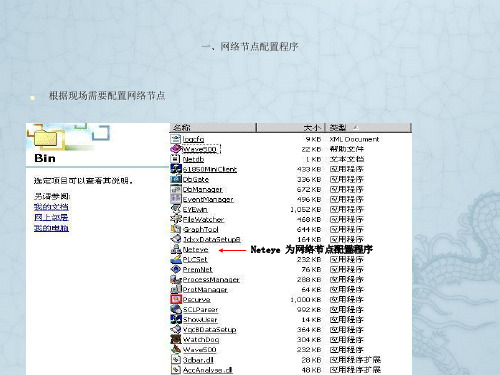This screenshot has width=500, height=375.
Task: Click the DbManager application icon
Action: point(176,189)
